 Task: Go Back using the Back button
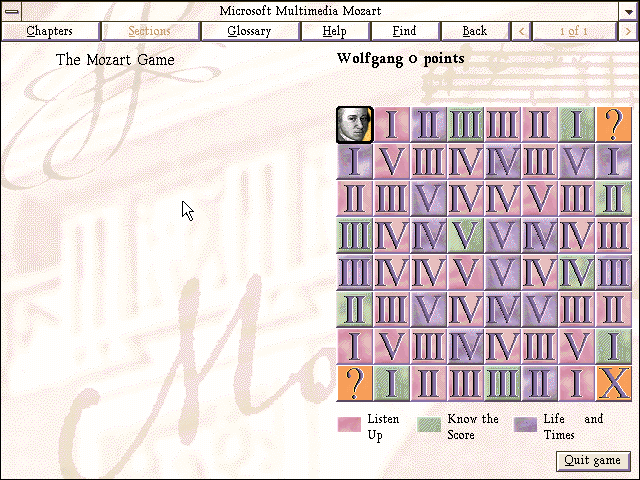click(x=475, y=31)
